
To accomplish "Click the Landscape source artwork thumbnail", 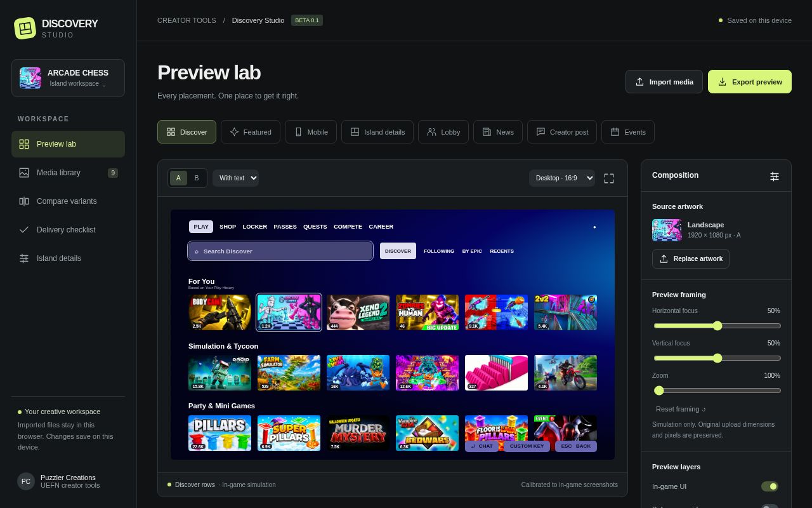I will [x=667, y=230].
